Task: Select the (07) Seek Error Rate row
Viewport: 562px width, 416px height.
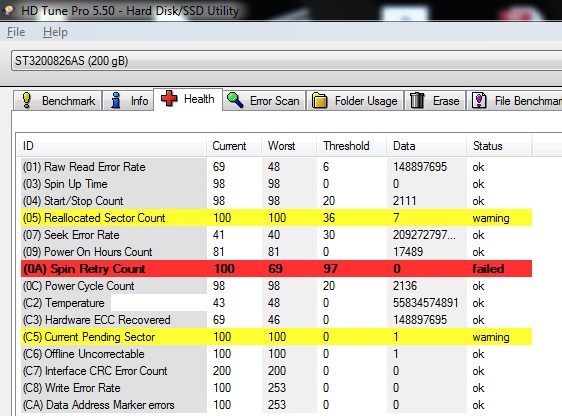Action: click(276, 235)
